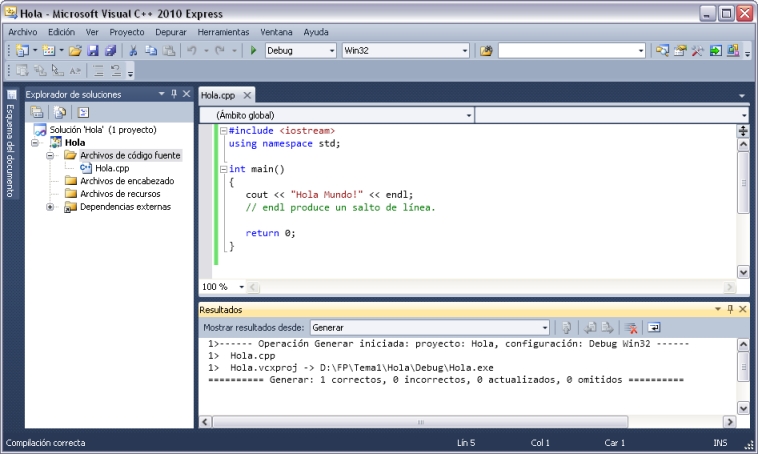Open the Archivo menu
The width and height of the screenshot is (758, 454).
pyautogui.click(x=23, y=32)
